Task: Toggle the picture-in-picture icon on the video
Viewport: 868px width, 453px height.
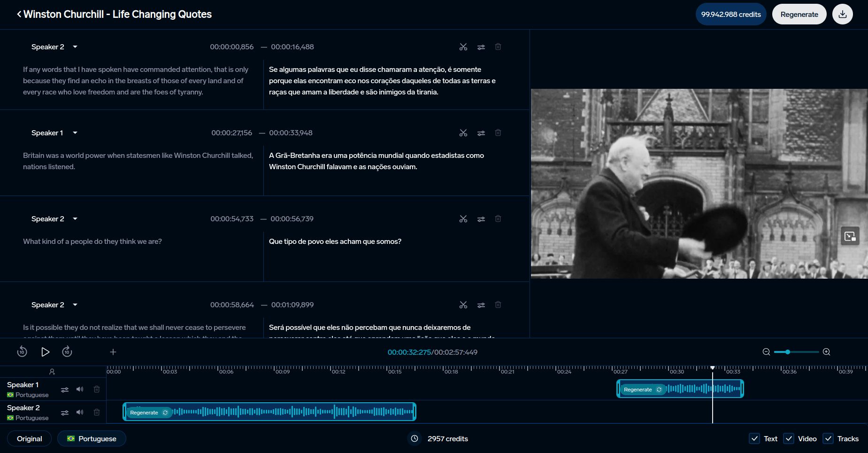Action: 850,236
